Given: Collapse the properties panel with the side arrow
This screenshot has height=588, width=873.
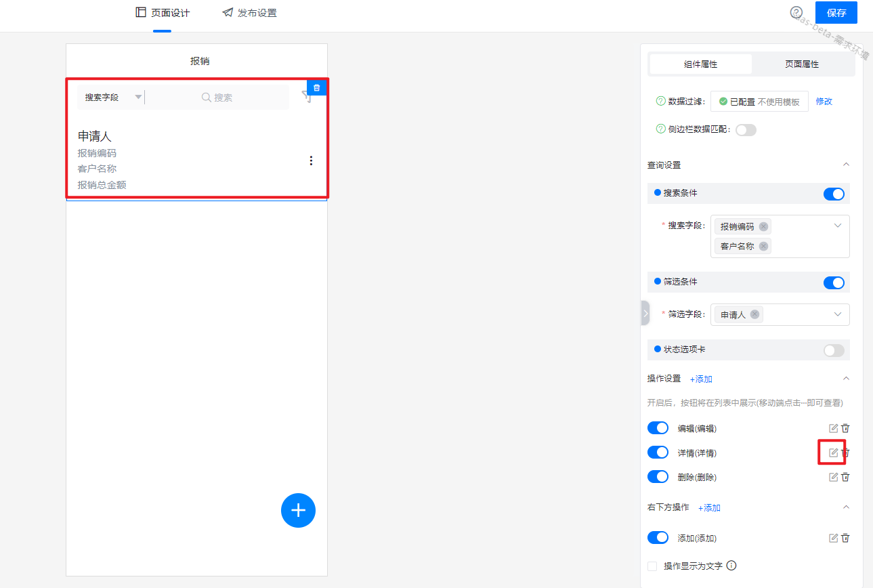Looking at the screenshot, I should [x=645, y=313].
